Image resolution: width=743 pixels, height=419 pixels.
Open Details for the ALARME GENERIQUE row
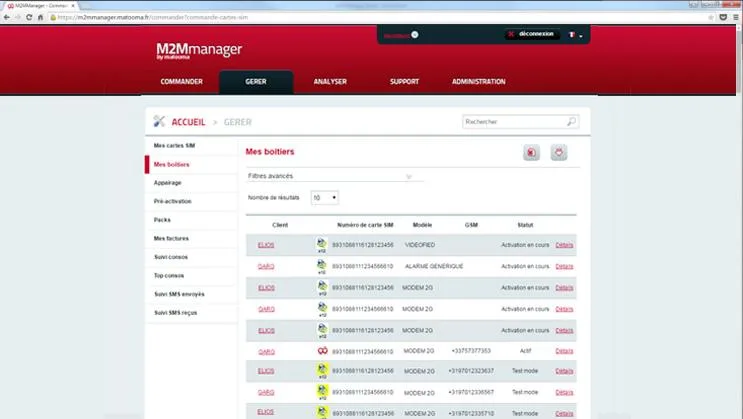pos(564,266)
